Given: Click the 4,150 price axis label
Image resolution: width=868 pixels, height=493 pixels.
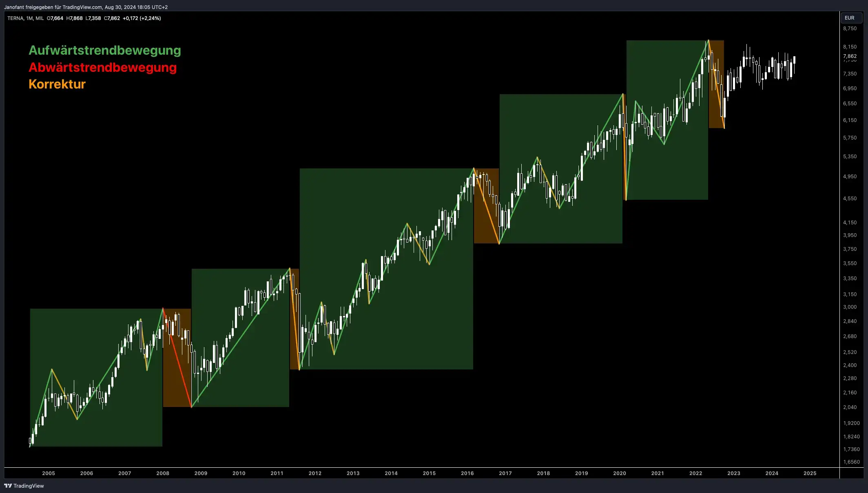Looking at the screenshot, I should (x=850, y=223).
